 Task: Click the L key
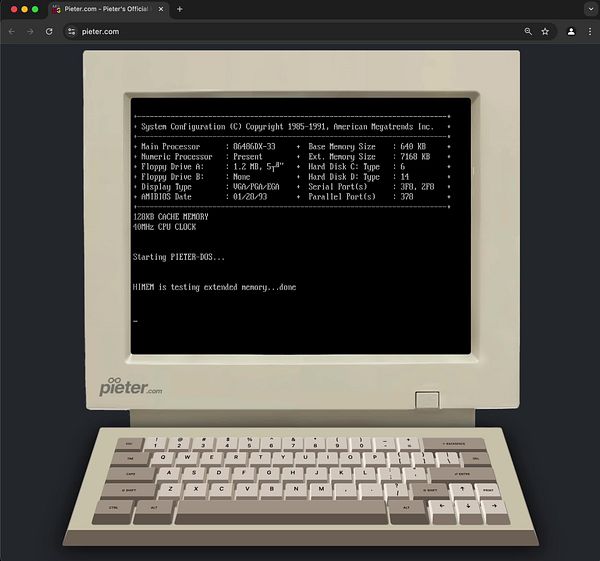tap(365, 473)
